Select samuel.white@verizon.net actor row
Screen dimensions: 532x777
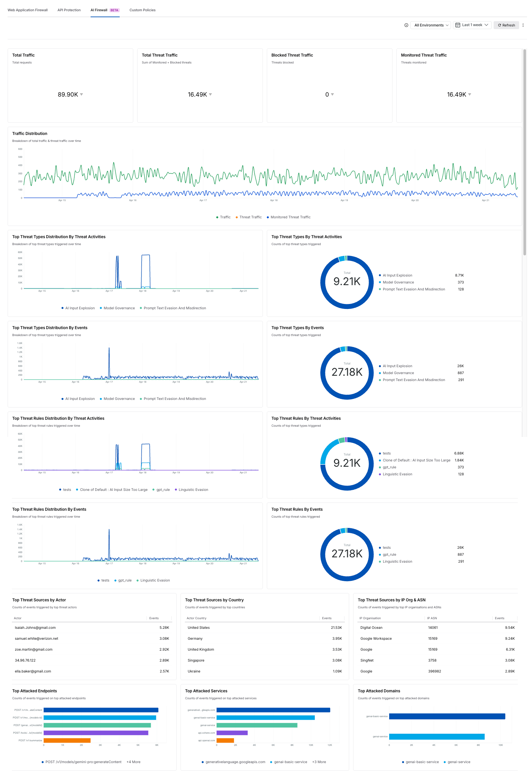click(x=92, y=639)
